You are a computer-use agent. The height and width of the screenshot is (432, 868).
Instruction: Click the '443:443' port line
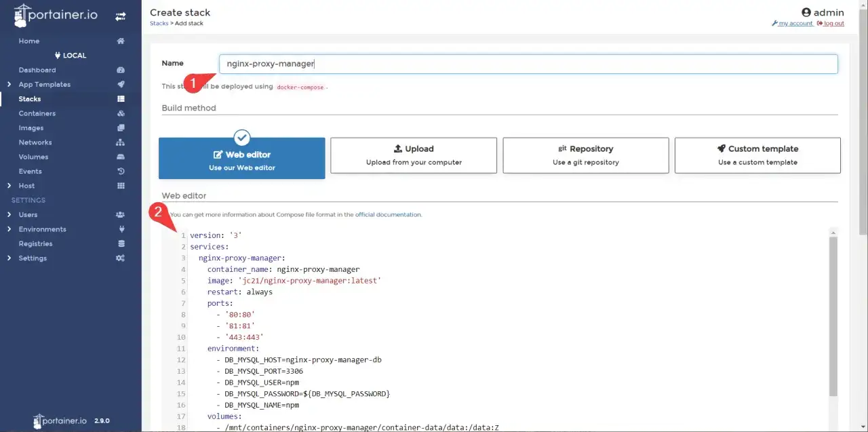click(240, 337)
